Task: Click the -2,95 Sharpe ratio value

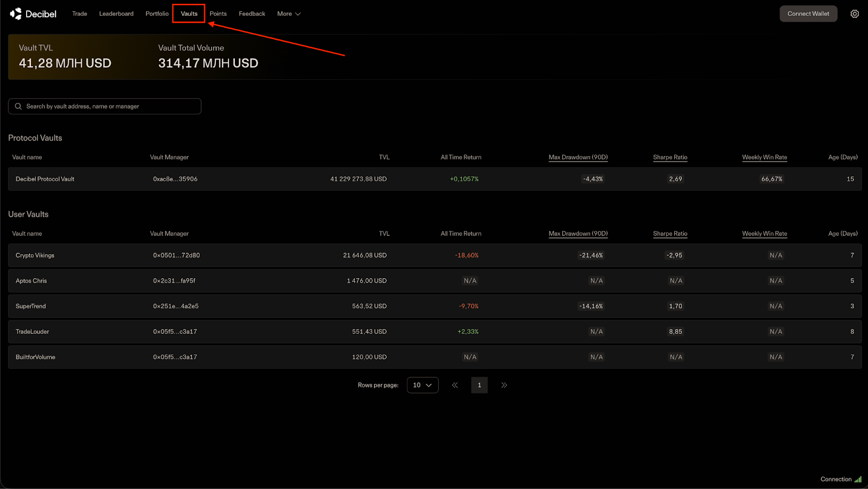Action: tap(674, 255)
